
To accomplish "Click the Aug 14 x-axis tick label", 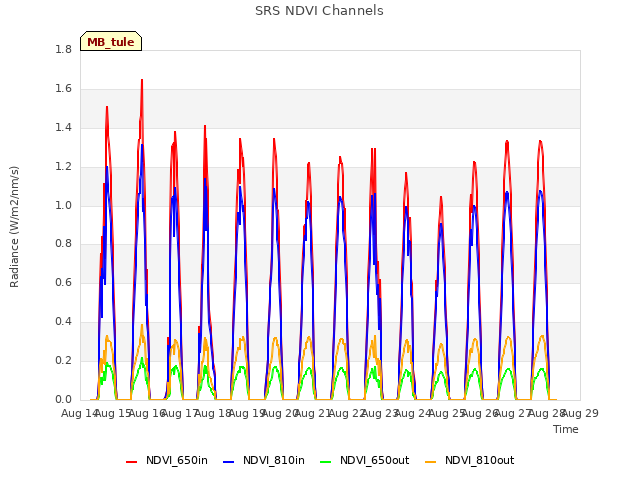I will pyautogui.click(x=79, y=413).
